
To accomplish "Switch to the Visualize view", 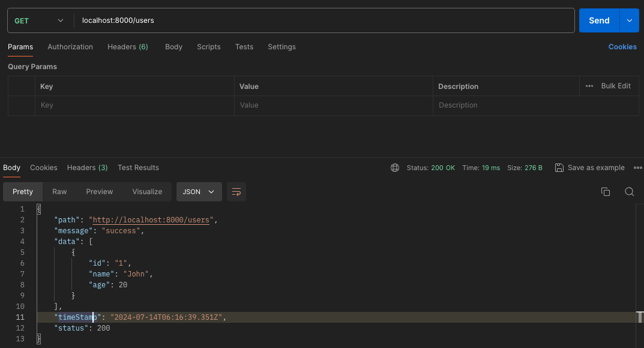I will 147,192.
